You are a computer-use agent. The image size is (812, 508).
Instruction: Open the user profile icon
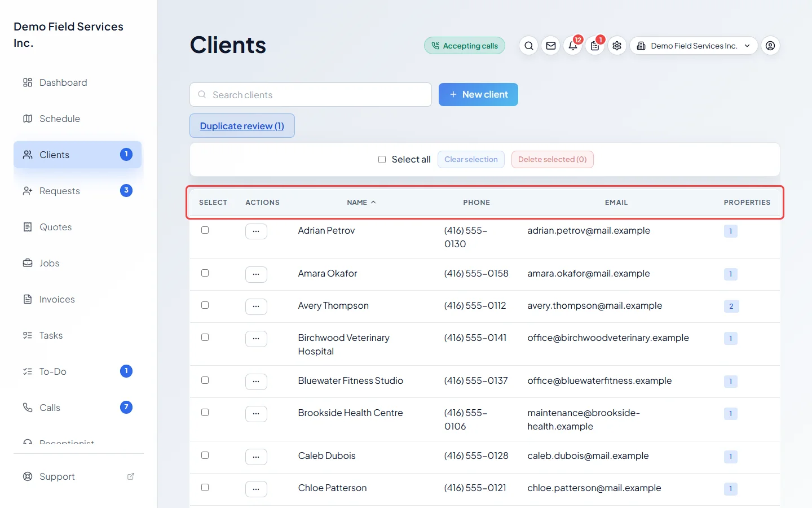tap(770, 46)
